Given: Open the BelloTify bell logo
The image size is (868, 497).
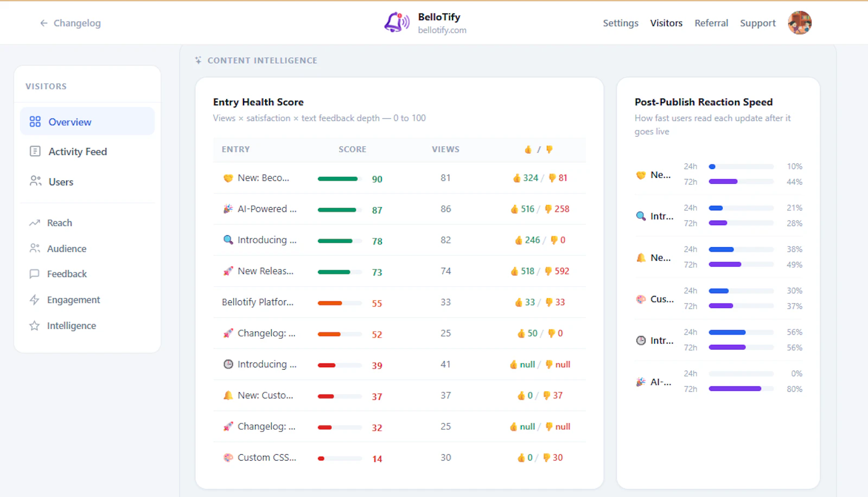Looking at the screenshot, I should [397, 23].
